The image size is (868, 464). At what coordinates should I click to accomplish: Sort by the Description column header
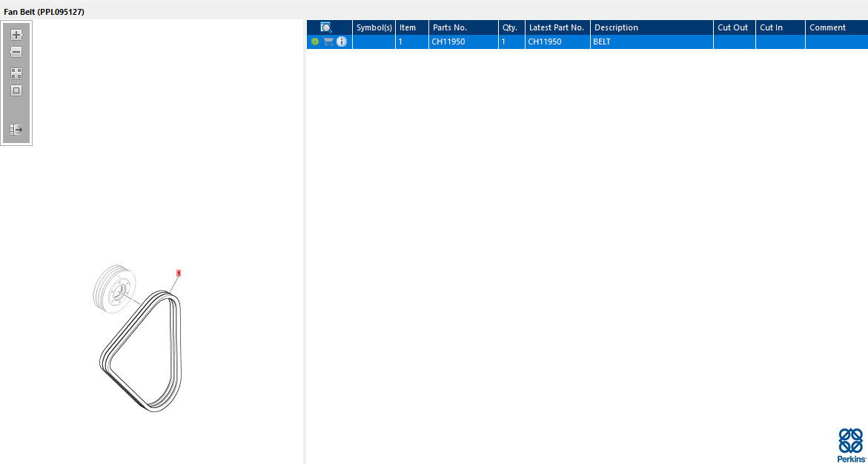click(x=652, y=27)
